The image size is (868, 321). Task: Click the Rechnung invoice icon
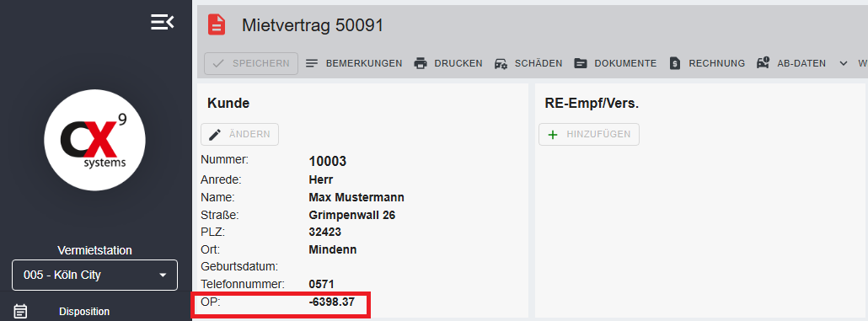[675, 64]
